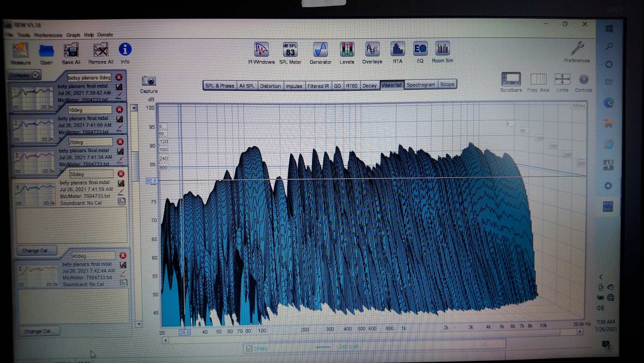Switch to the All SPL tab
The height and width of the screenshot is (363, 644).
click(247, 86)
